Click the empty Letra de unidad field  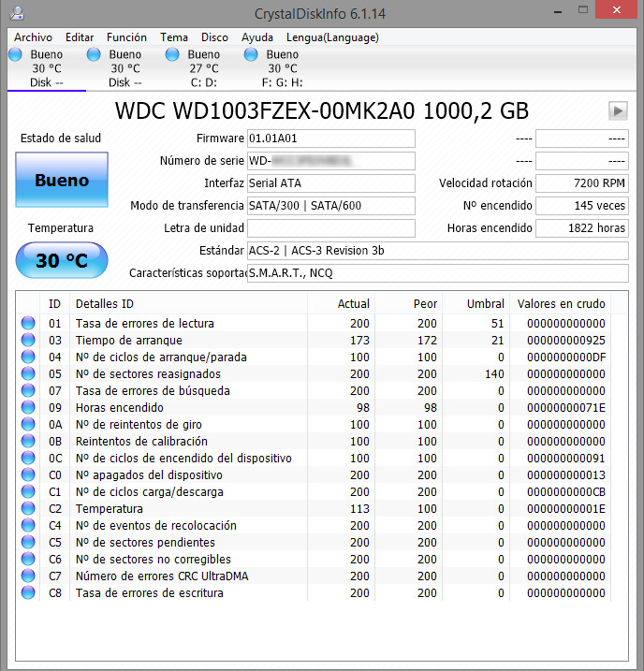[330, 228]
